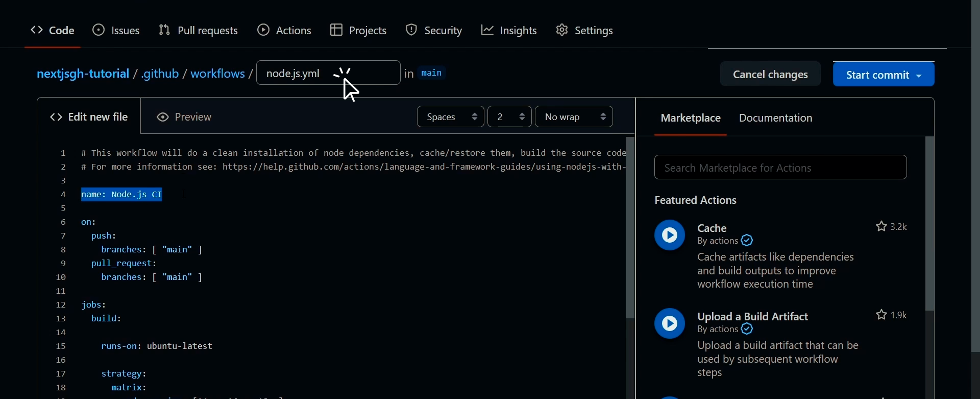Click the Code tab angle-brackets icon

coord(36,30)
